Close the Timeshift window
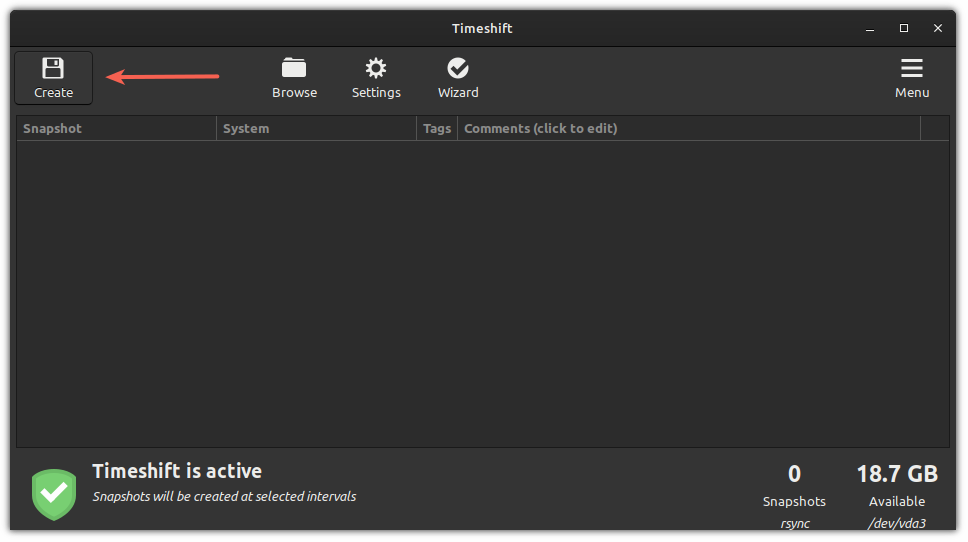Viewport: 968px width, 542px height. [938, 28]
